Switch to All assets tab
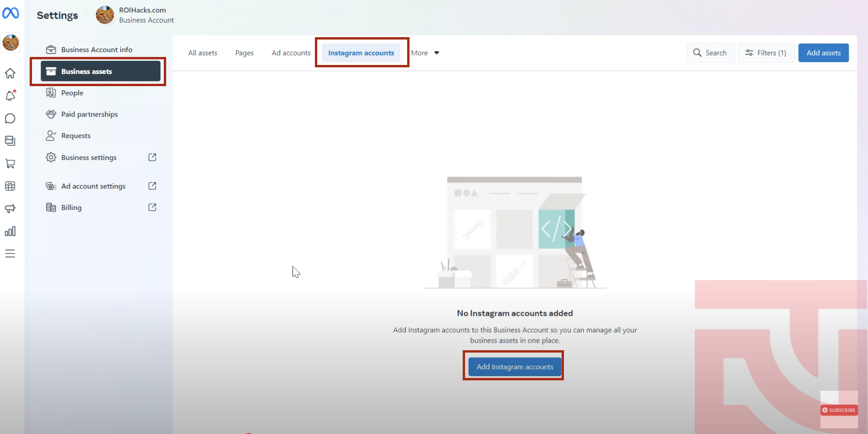868x434 pixels. point(203,53)
